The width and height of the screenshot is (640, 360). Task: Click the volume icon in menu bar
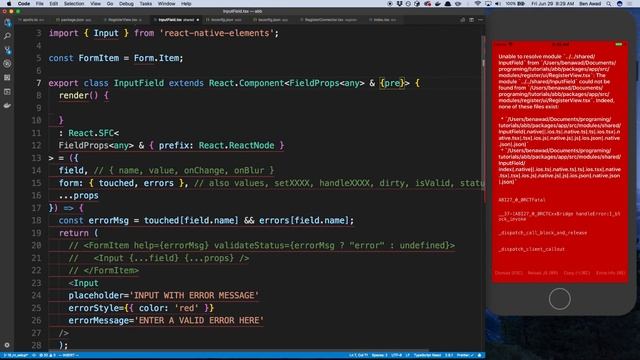coord(498,4)
